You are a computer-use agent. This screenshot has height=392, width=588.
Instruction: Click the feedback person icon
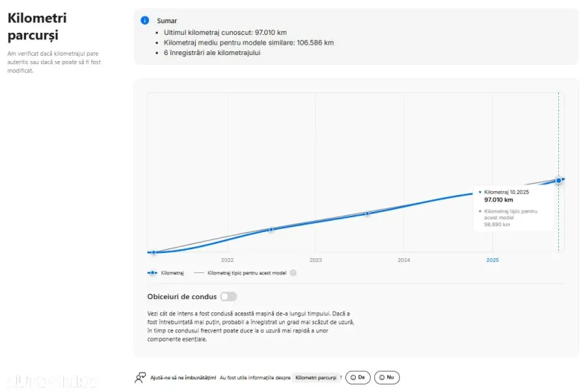[140, 377]
